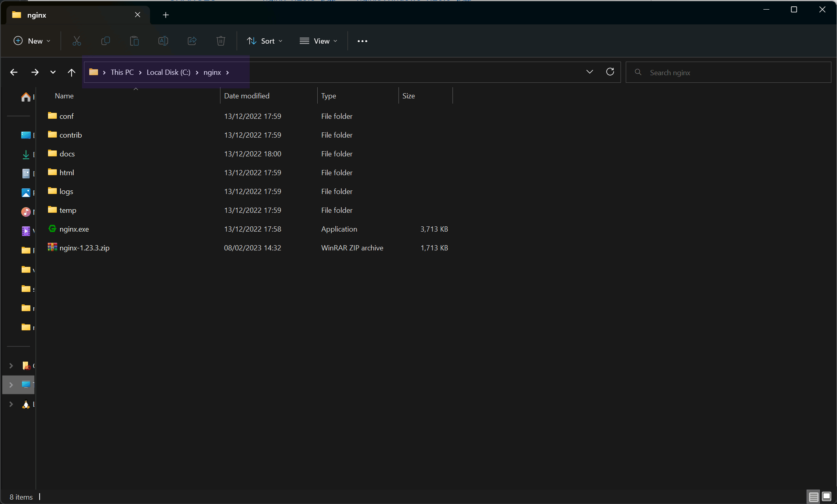The width and height of the screenshot is (837, 504).
Task: Open Downloads in the sidebar
Action: click(26, 154)
